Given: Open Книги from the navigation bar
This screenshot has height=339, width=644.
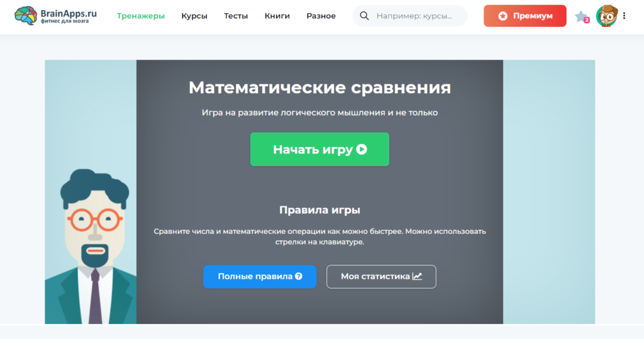Looking at the screenshot, I should coord(277,16).
